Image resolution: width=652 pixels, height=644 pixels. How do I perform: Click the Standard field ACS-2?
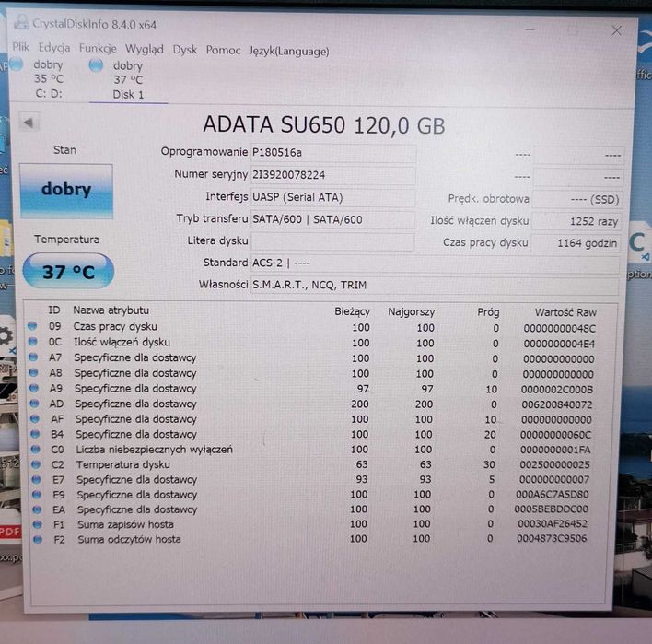point(436,263)
